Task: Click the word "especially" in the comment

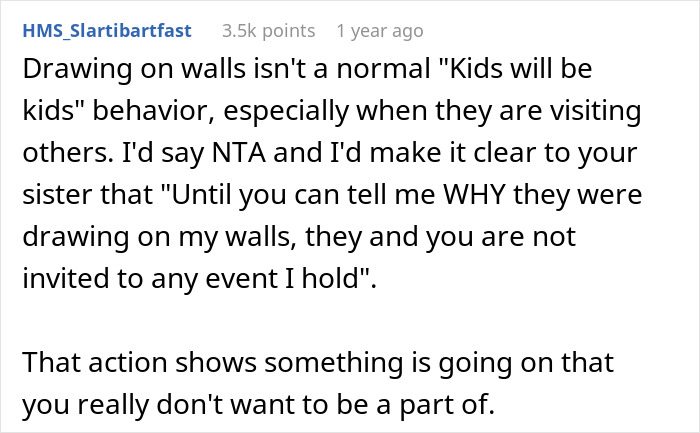Action: 286,110
